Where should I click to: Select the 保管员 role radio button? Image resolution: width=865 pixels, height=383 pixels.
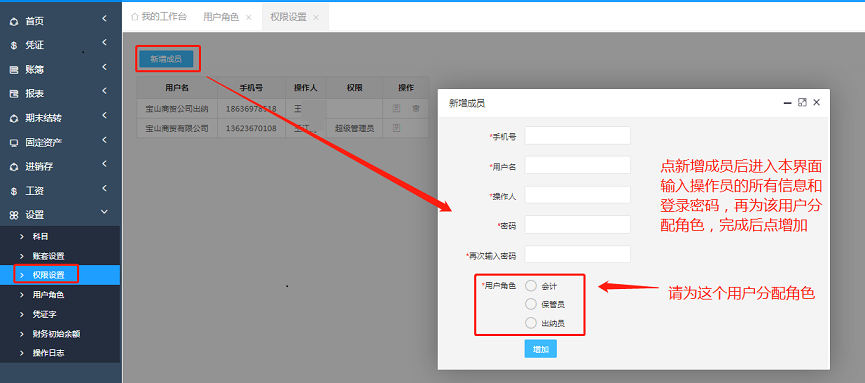tap(531, 304)
